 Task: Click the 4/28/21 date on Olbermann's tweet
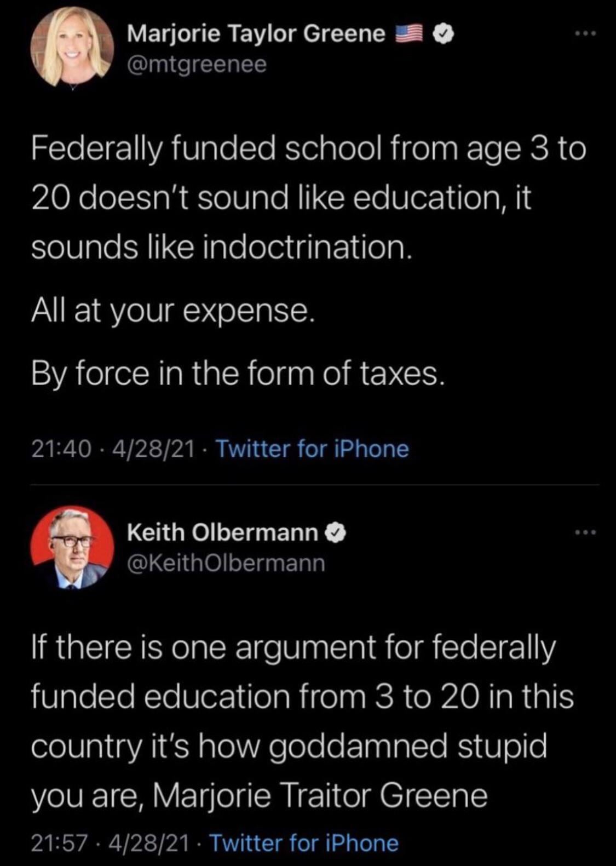(x=149, y=843)
